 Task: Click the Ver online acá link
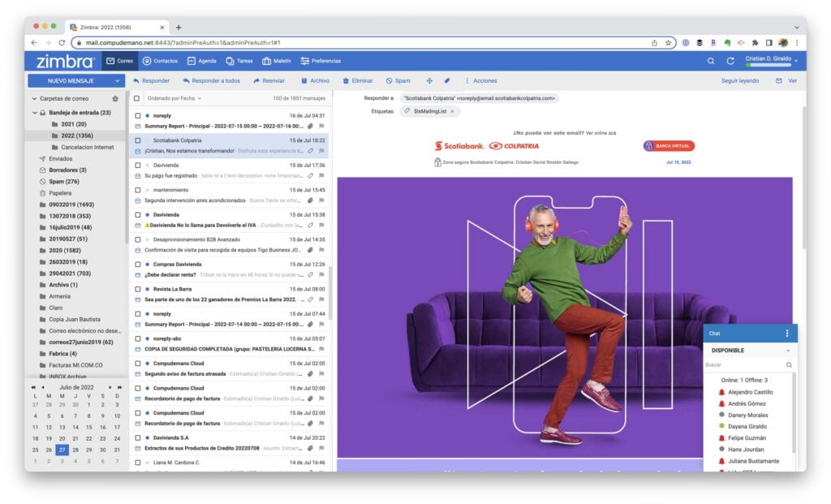[601, 133]
